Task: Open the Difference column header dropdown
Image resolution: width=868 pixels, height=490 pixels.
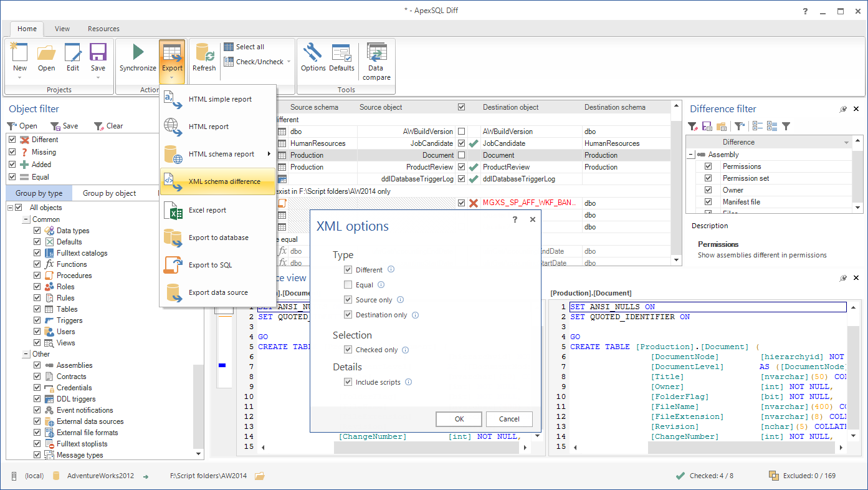Action: [x=847, y=142]
